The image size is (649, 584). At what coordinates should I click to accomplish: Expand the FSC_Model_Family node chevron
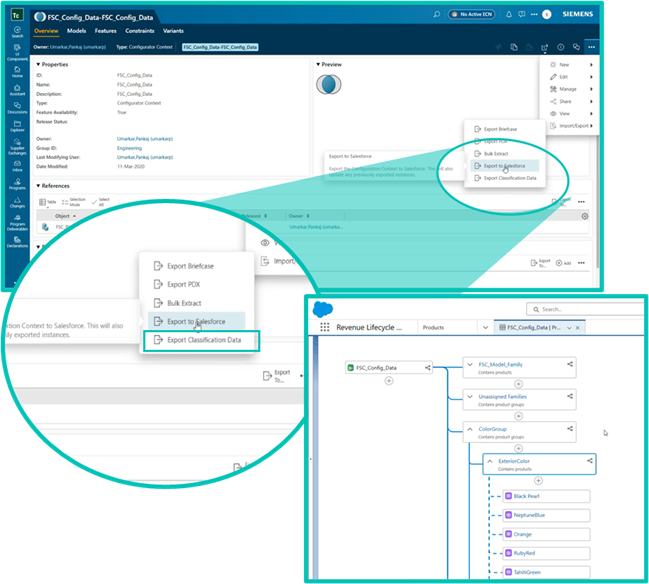point(471,365)
